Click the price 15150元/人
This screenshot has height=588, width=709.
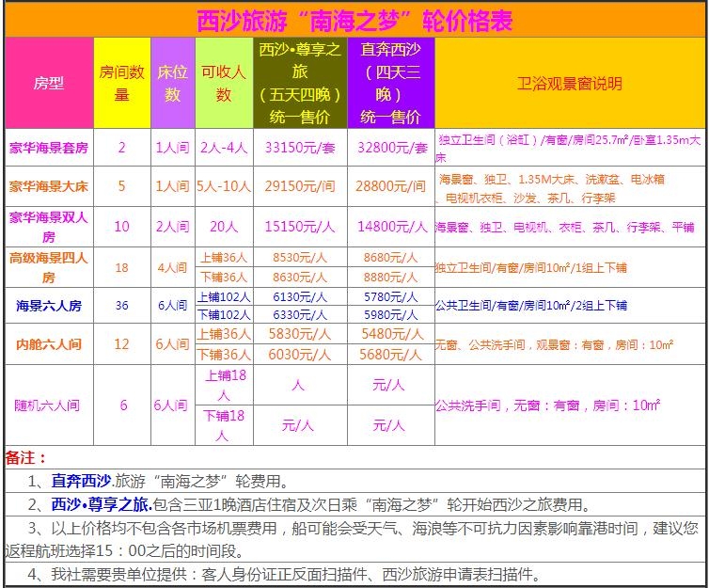[x=300, y=227]
